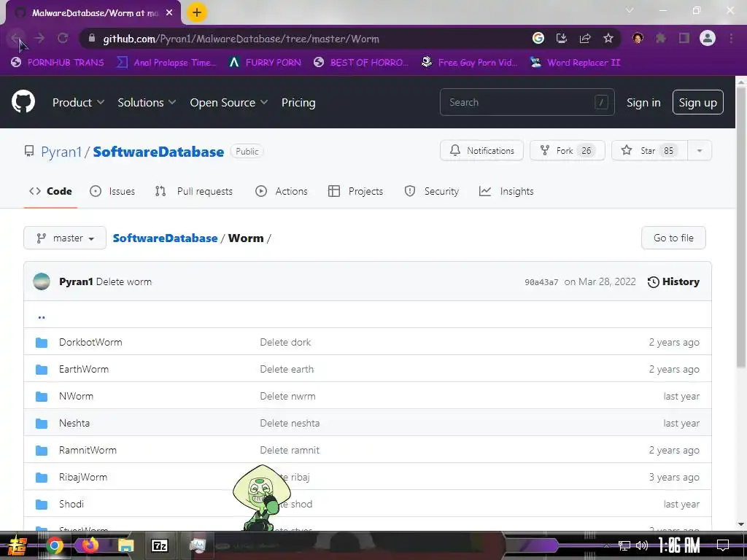
Task: Open the EarthWorm folder
Action: tap(84, 369)
